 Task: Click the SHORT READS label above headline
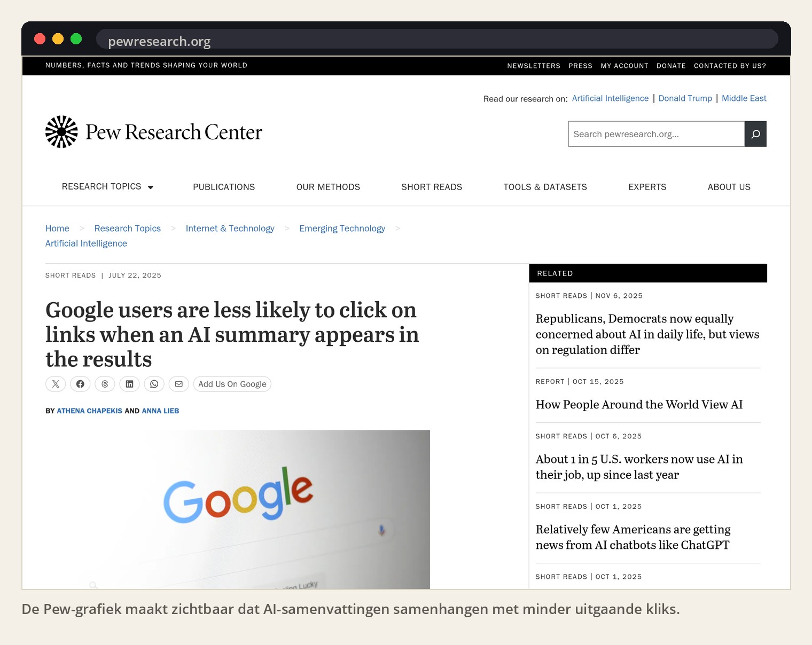click(x=71, y=276)
